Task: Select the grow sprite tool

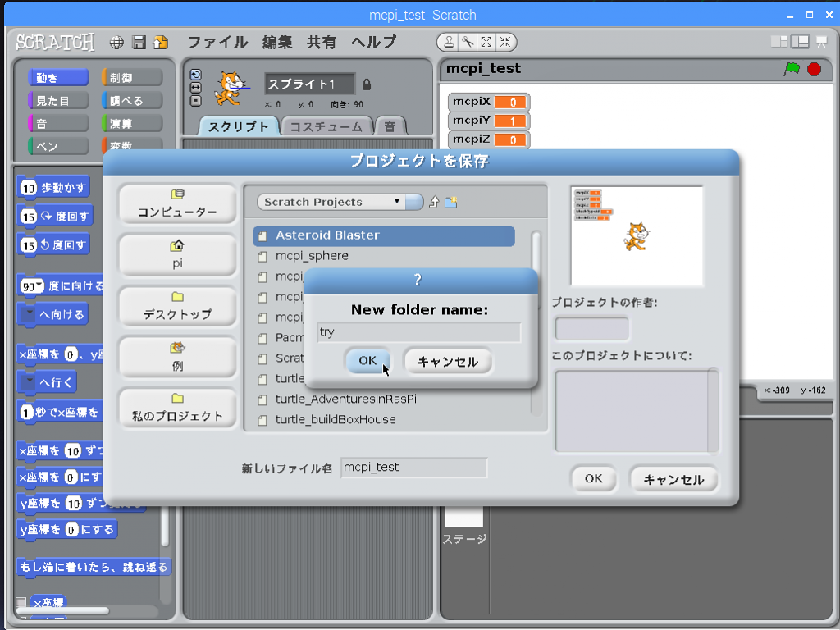Action: click(x=486, y=42)
